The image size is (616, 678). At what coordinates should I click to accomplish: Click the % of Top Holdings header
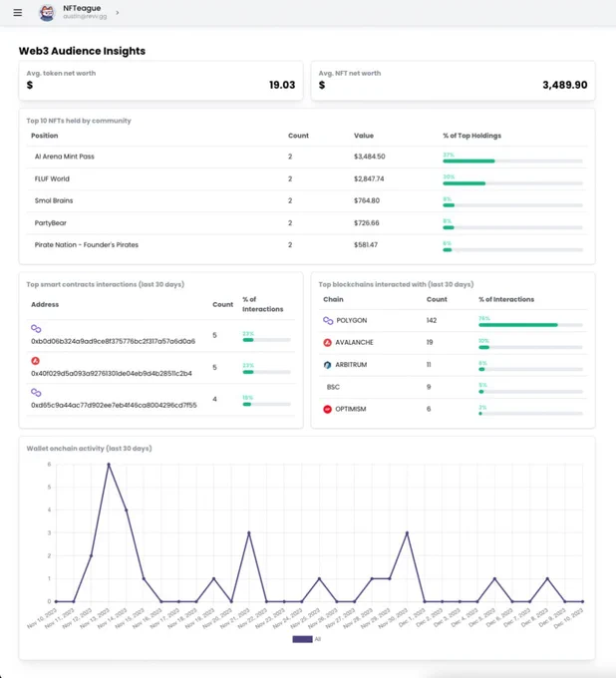472,136
